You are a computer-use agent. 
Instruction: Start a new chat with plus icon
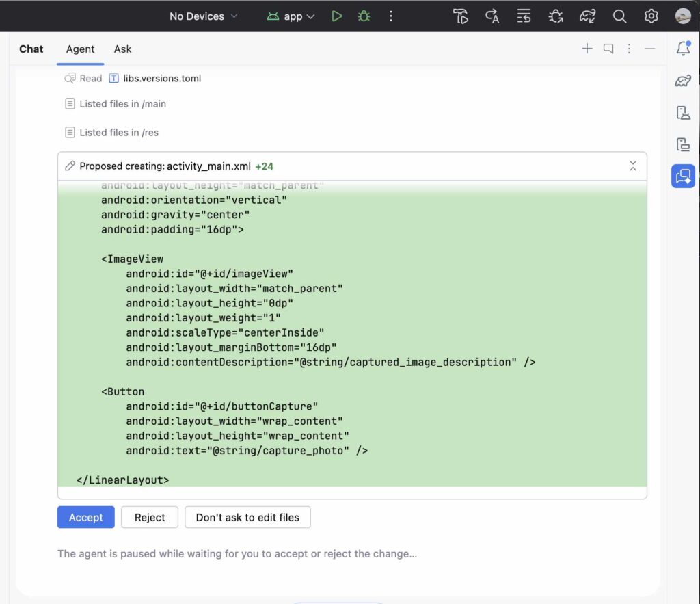click(587, 49)
